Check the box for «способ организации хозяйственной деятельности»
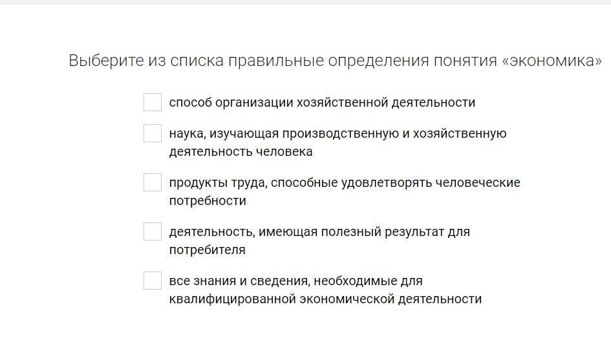The width and height of the screenshot is (611, 364). click(x=153, y=102)
